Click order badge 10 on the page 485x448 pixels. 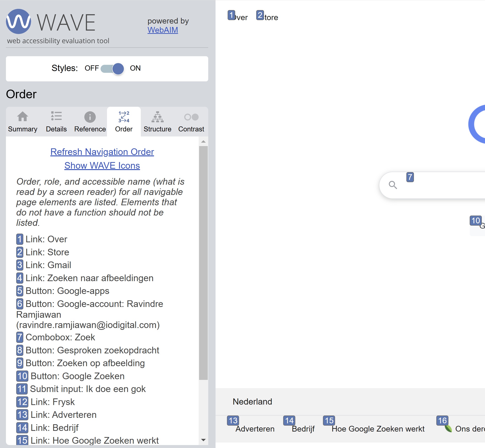tap(476, 221)
